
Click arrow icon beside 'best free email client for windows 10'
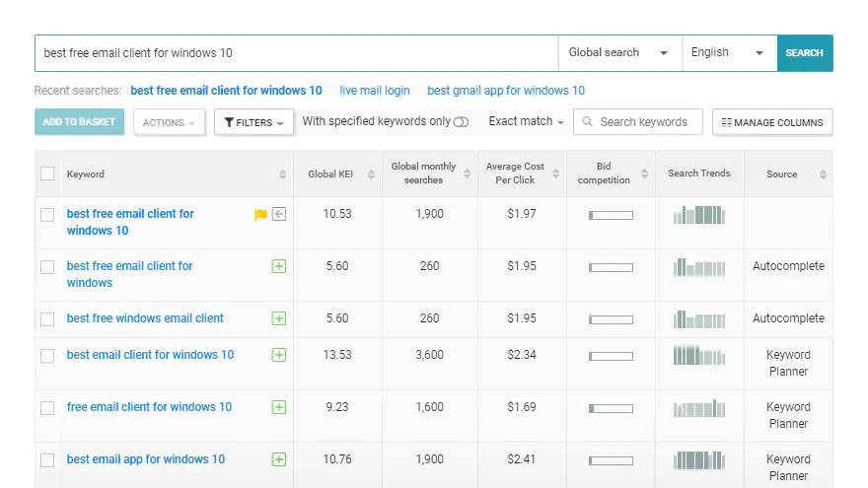pos(279,214)
